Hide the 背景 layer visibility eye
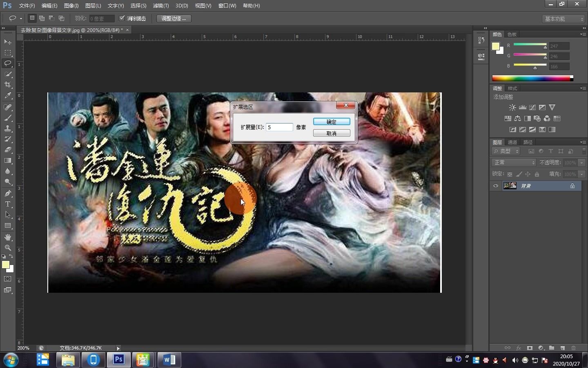Image resolution: width=588 pixels, height=368 pixels. click(496, 186)
